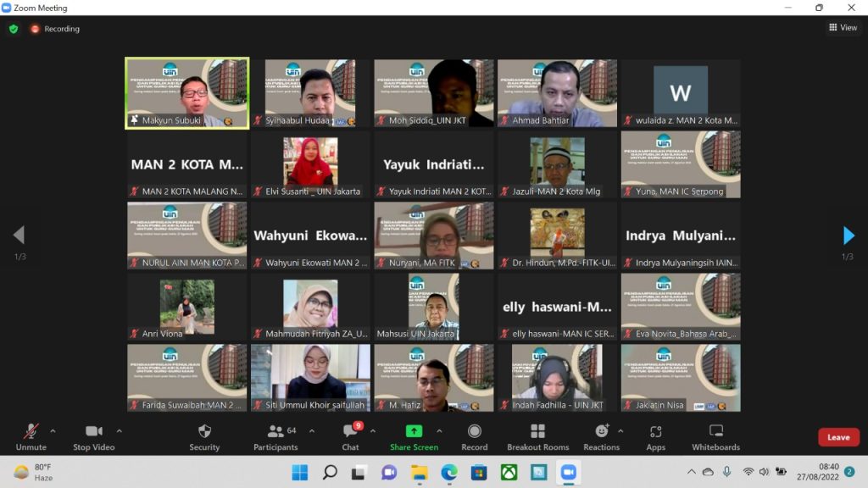The image size is (868, 488).
Task: Open Microsoft Edge from the taskbar
Action: [x=449, y=472]
